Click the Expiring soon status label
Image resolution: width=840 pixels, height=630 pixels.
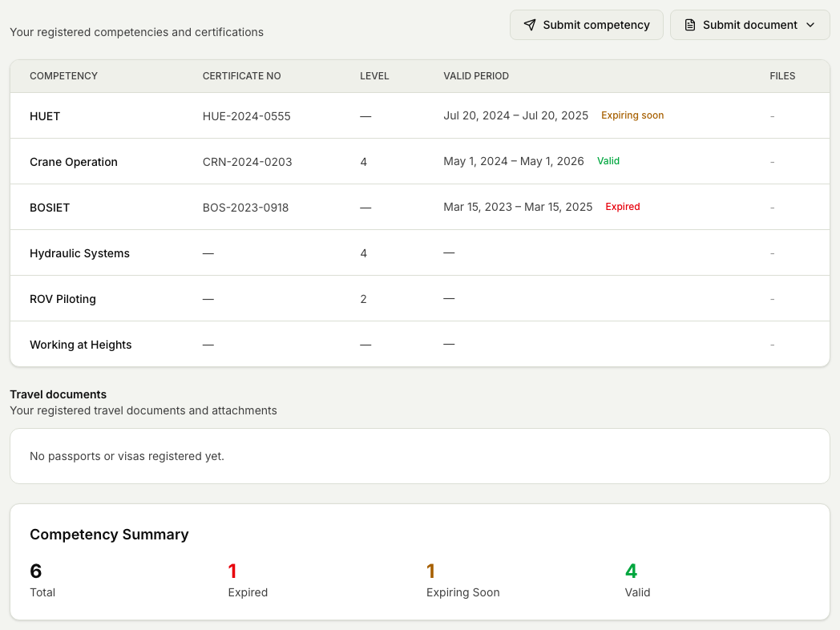click(x=632, y=115)
